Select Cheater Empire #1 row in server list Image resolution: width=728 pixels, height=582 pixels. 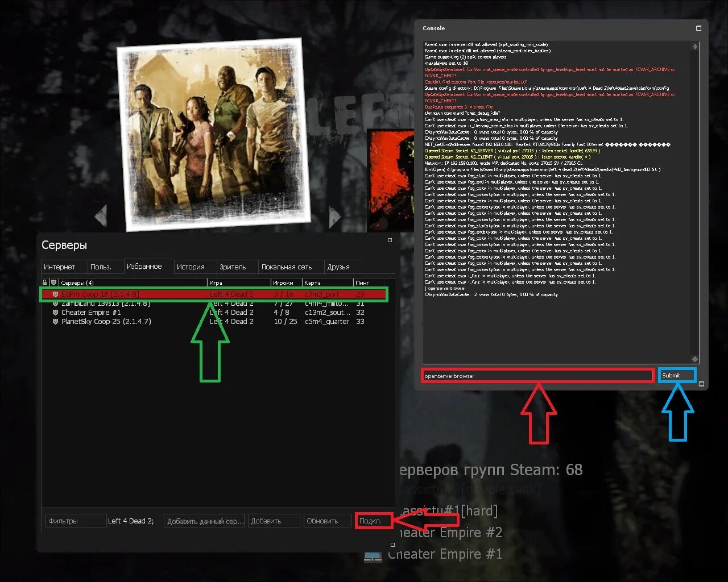pos(214,312)
